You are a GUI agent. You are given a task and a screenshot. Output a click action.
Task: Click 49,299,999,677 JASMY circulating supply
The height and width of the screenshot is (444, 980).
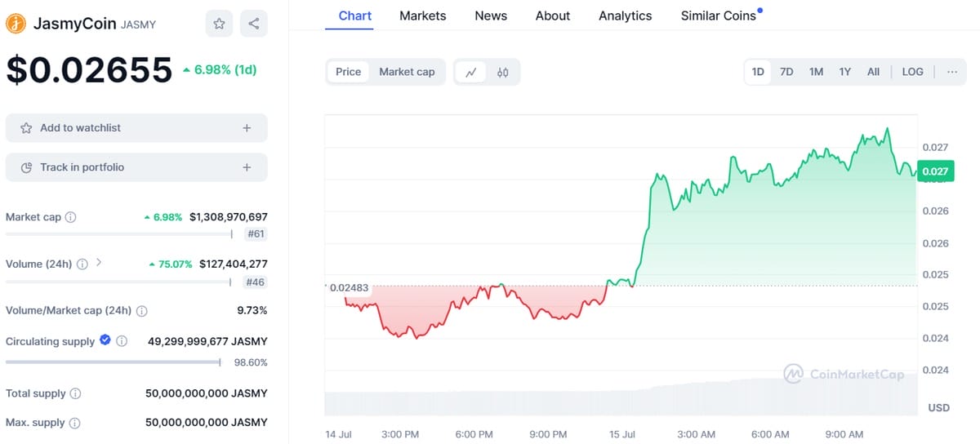(207, 341)
